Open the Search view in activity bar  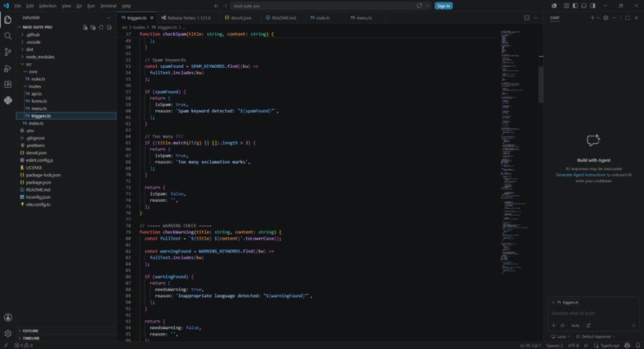click(x=8, y=36)
